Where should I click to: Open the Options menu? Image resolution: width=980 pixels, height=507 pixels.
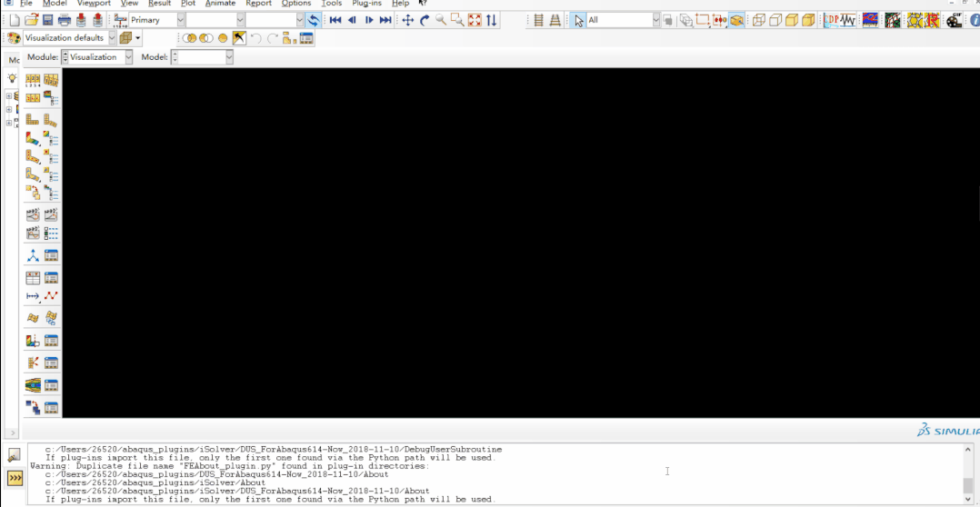click(296, 3)
